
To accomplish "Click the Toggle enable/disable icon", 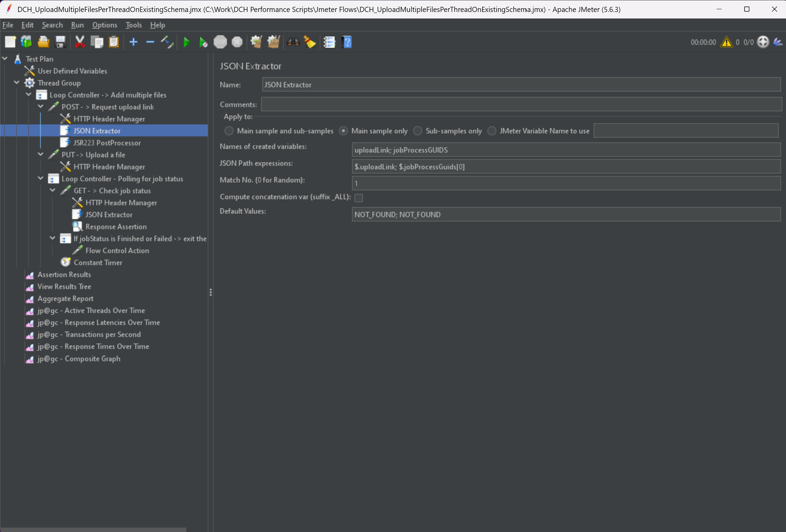I will click(x=167, y=42).
